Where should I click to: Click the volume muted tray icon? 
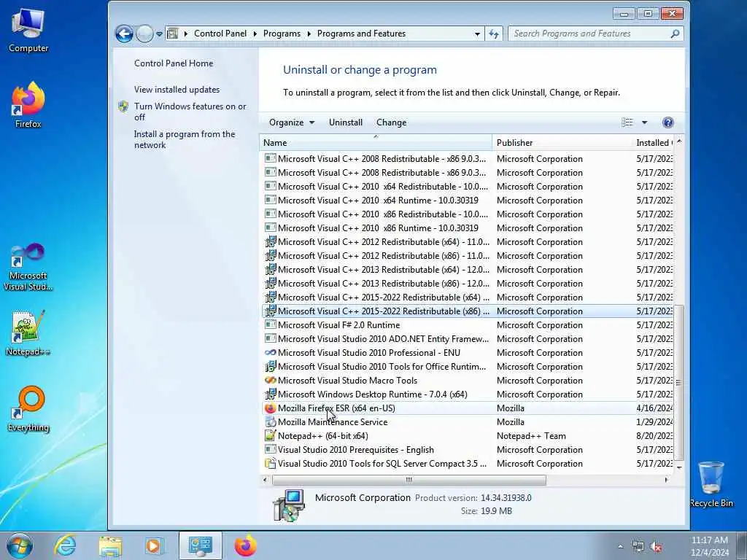(x=657, y=547)
